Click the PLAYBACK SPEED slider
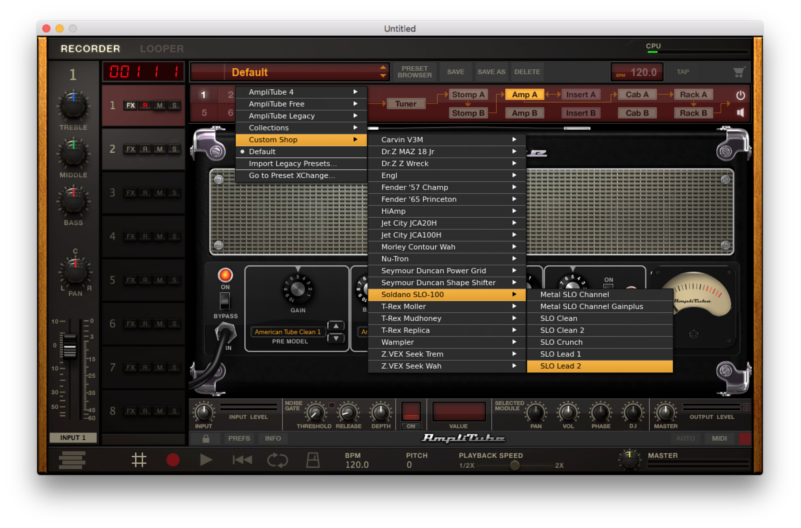This screenshot has width=801, height=528. tap(514, 465)
